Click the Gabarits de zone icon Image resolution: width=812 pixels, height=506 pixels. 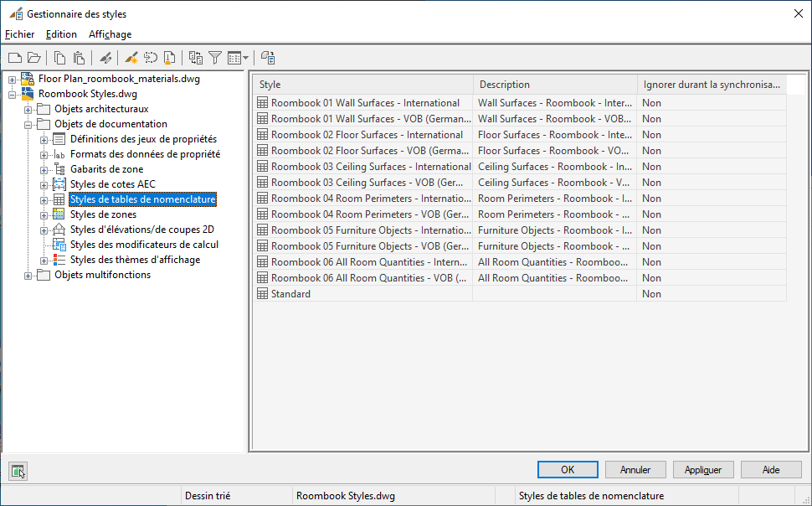[59, 169]
